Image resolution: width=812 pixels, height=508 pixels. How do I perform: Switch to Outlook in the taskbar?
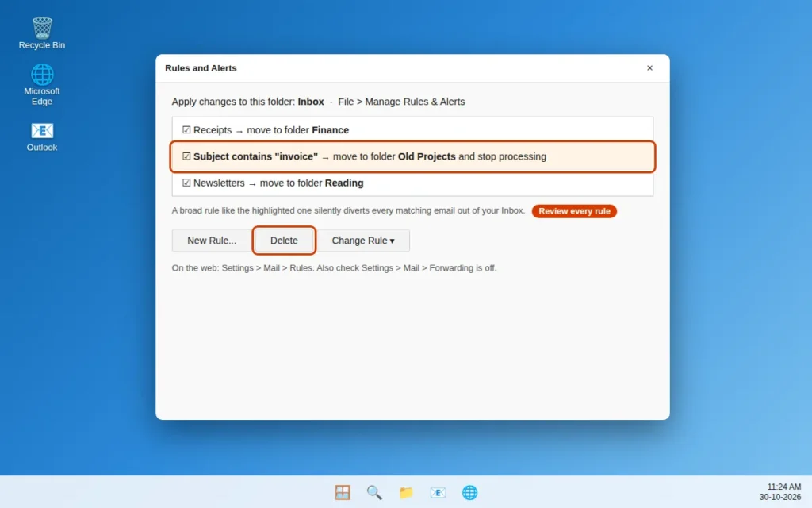click(438, 492)
